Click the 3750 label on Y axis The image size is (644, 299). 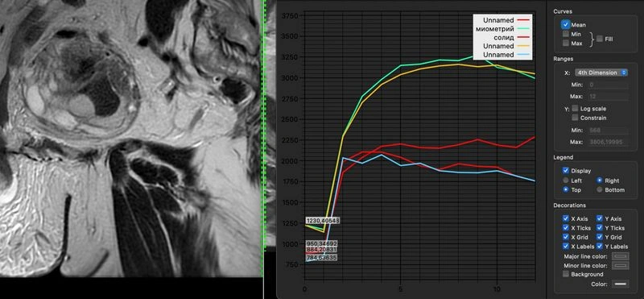click(x=289, y=15)
